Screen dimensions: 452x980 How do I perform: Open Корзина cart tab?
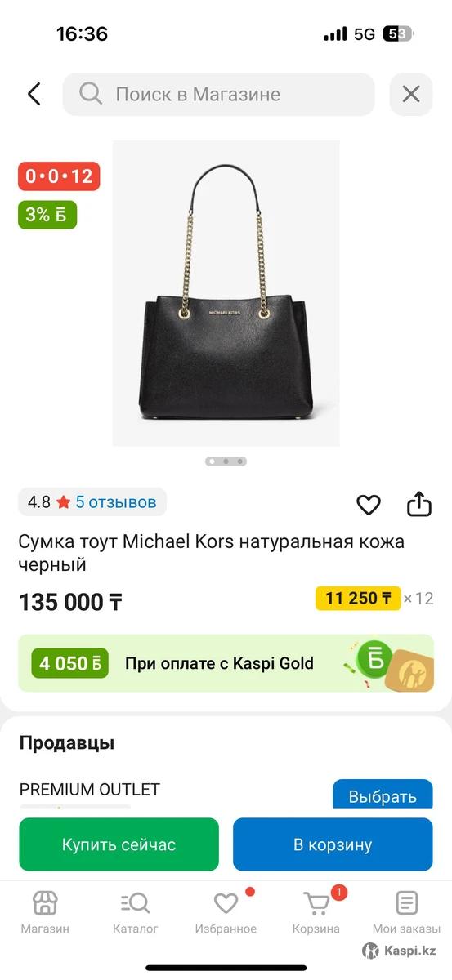tap(316, 912)
